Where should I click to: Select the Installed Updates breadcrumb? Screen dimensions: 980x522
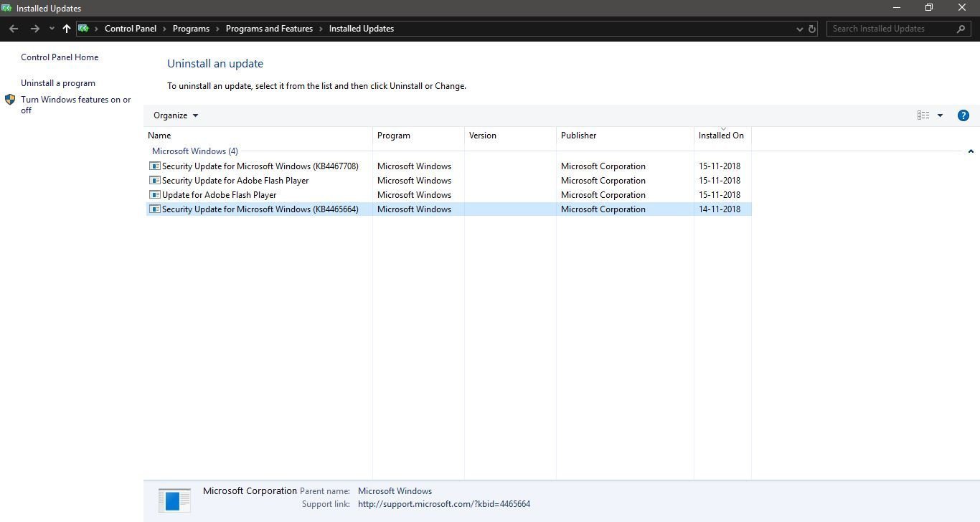[x=362, y=29]
